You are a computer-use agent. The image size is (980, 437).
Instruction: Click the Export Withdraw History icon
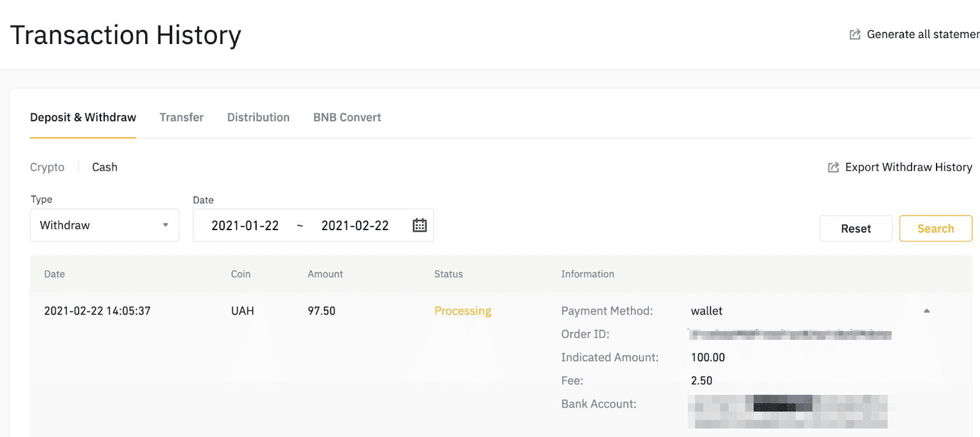pyautogui.click(x=833, y=167)
